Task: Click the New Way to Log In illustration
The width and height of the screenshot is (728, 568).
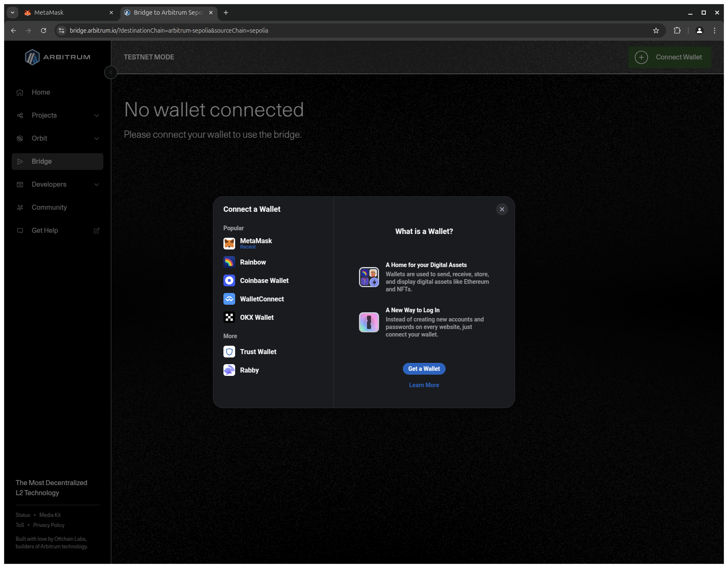Action: click(x=369, y=322)
